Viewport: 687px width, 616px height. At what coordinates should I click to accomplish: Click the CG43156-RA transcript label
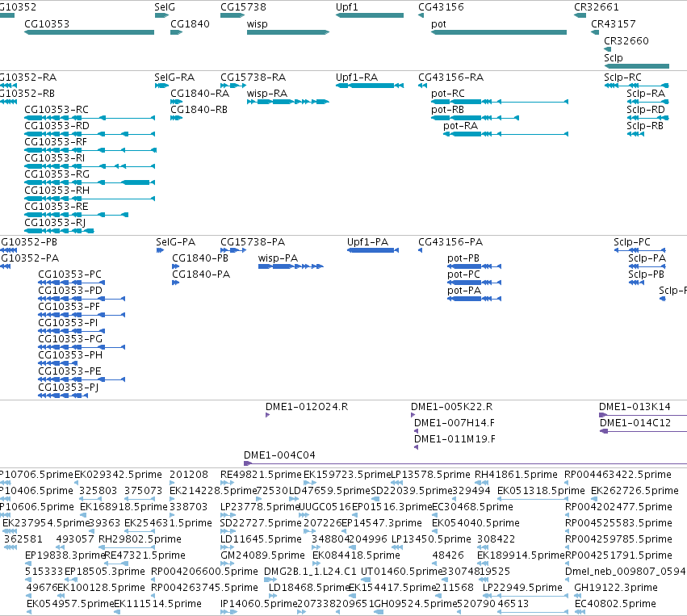(450, 78)
